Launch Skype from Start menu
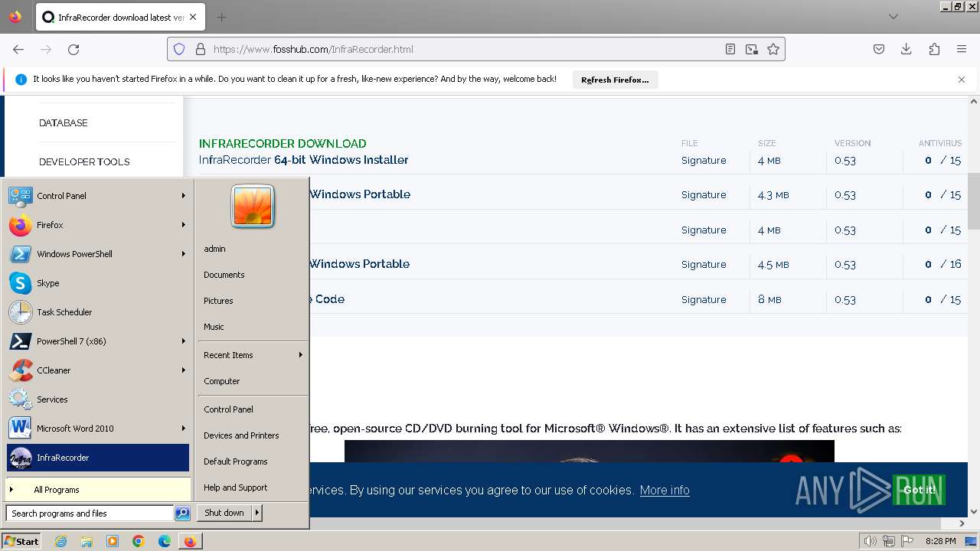The height and width of the screenshot is (551, 980). [97, 283]
